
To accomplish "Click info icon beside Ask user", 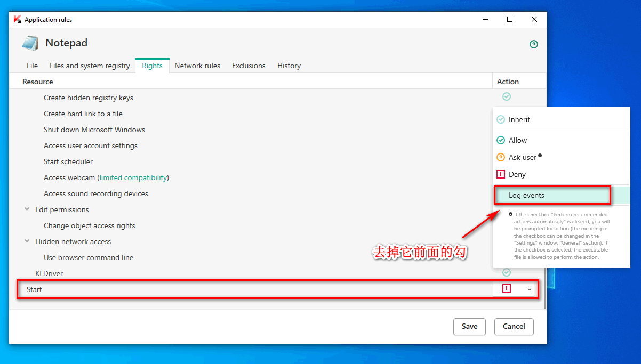I will [540, 156].
